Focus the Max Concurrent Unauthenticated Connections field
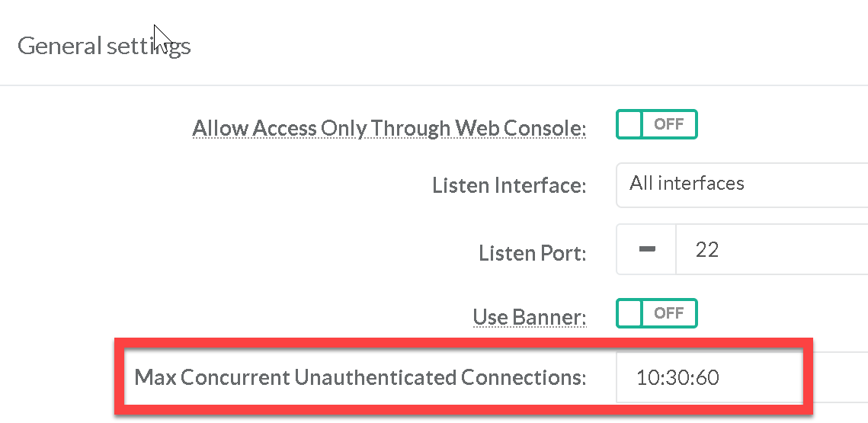 point(739,377)
